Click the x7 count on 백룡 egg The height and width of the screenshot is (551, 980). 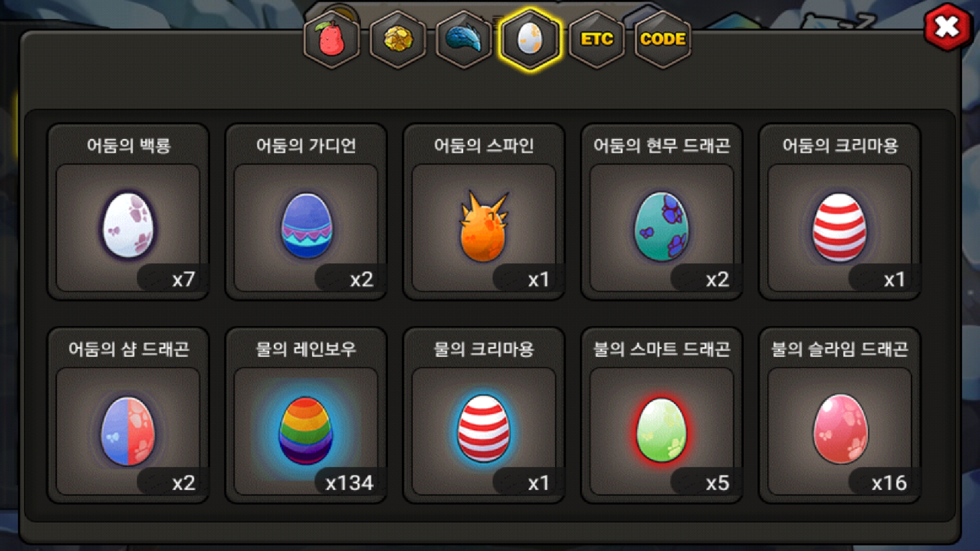tap(183, 279)
